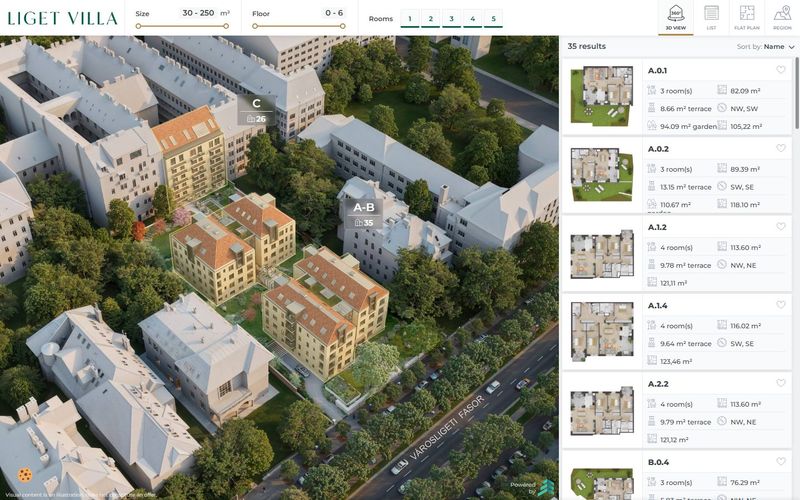The width and height of the screenshot is (800, 500).
Task: Open the Region tab
Action: tap(782, 17)
